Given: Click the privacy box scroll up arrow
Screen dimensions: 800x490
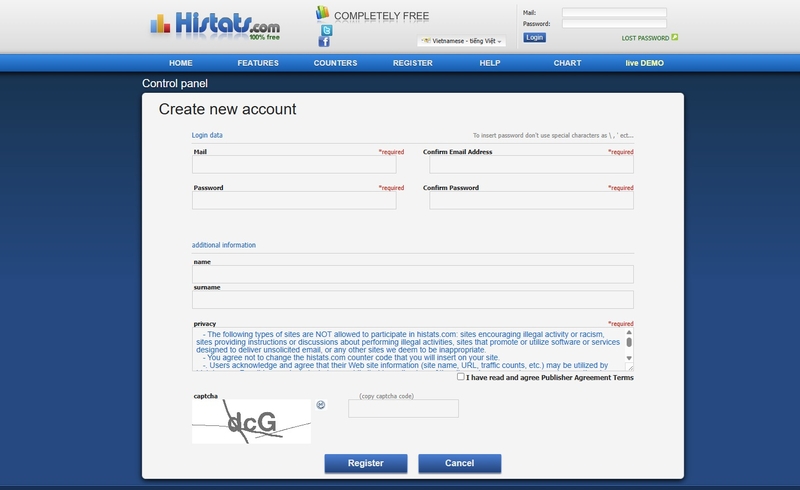Looking at the screenshot, I should [629, 332].
